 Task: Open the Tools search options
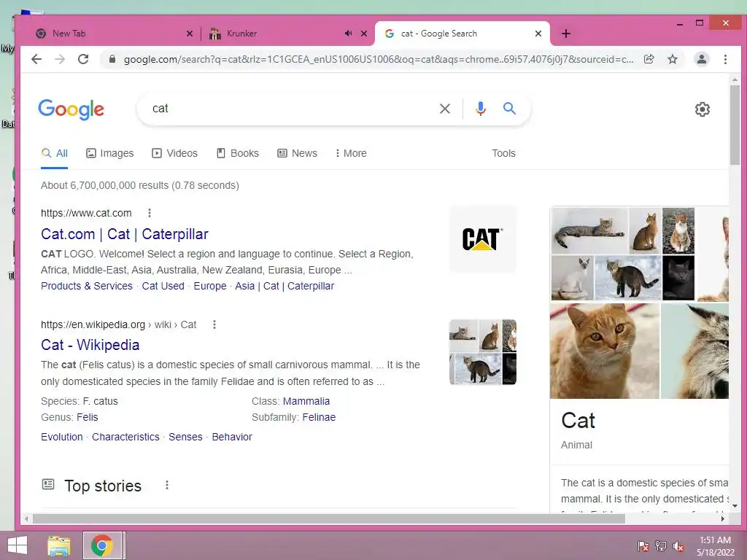tap(503, 153)
